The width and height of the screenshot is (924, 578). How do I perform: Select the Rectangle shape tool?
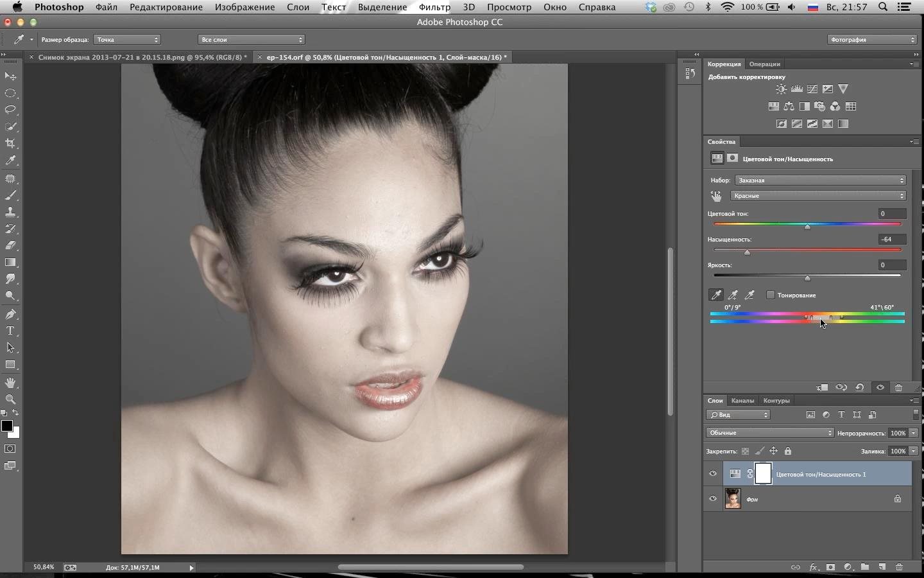(x=10, y=364)
